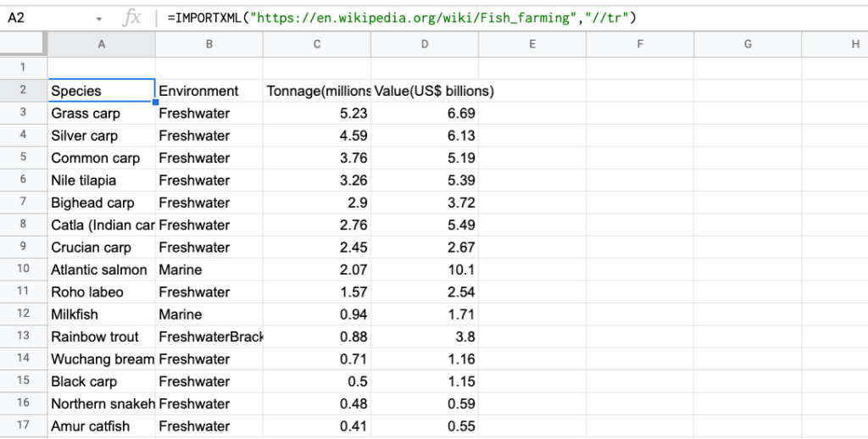868x439 pixels.
Task: Click the fx function icon
Action: click(x=131, y=18)
